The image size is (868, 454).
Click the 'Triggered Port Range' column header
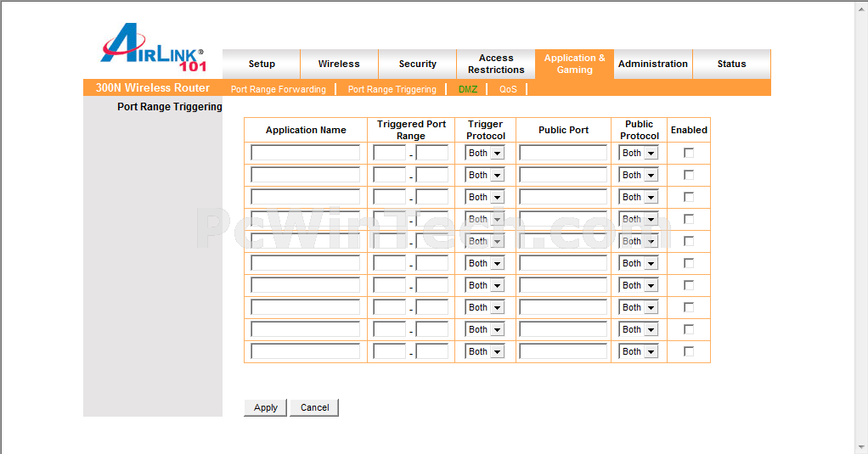[x=411, y=130]
